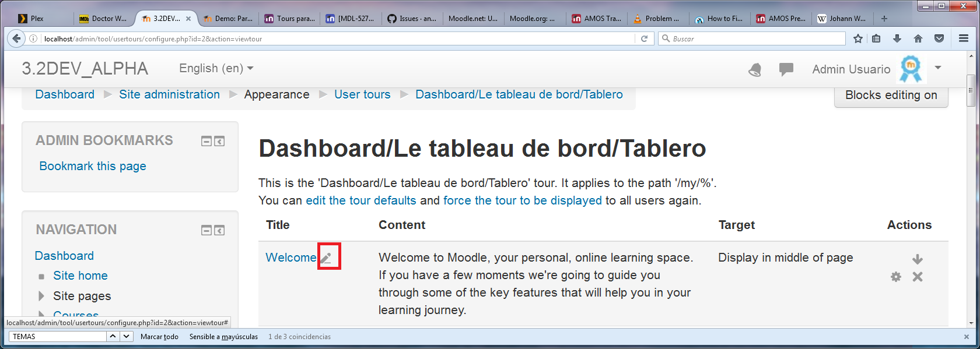Dock the Navigation block
980x349 pixels.
tap(219, 230)
